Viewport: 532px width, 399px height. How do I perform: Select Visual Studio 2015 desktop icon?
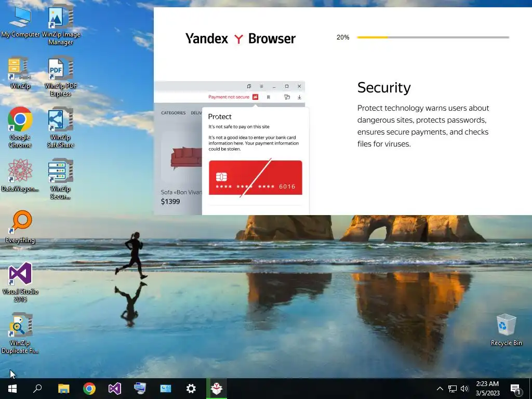(20, 282)
